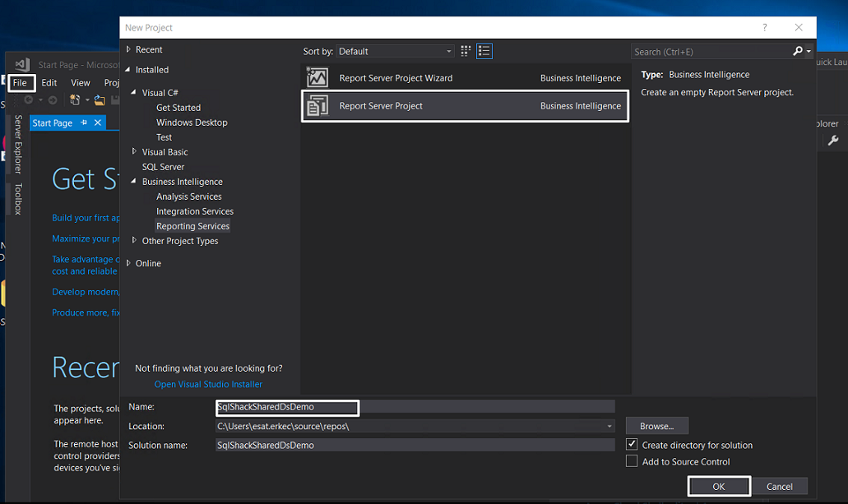Uncheck Create directory for solution

(632, 445)
